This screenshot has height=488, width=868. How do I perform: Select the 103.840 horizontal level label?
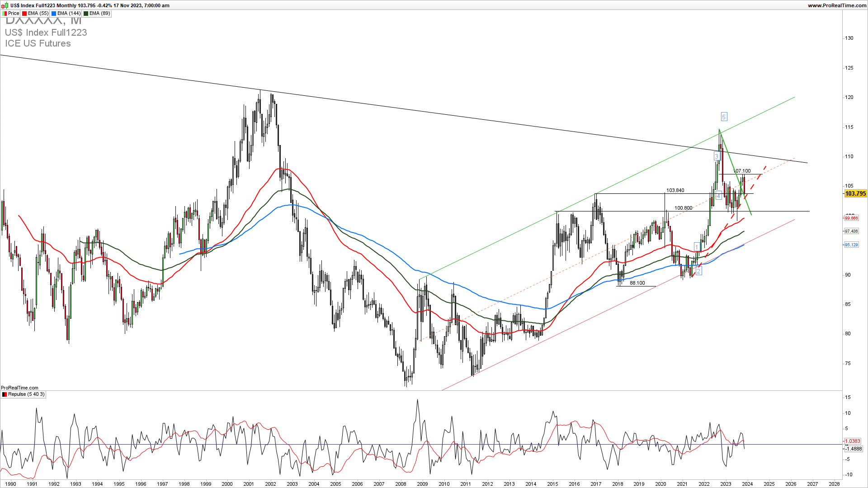click(x=675, y=191)
